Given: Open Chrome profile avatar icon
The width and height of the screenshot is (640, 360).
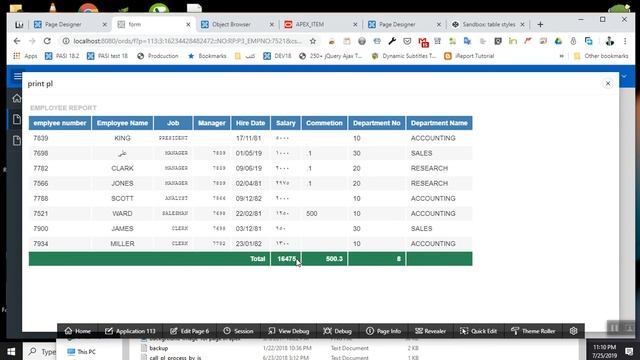Looking at the screenshot, I should pos(609,41).
